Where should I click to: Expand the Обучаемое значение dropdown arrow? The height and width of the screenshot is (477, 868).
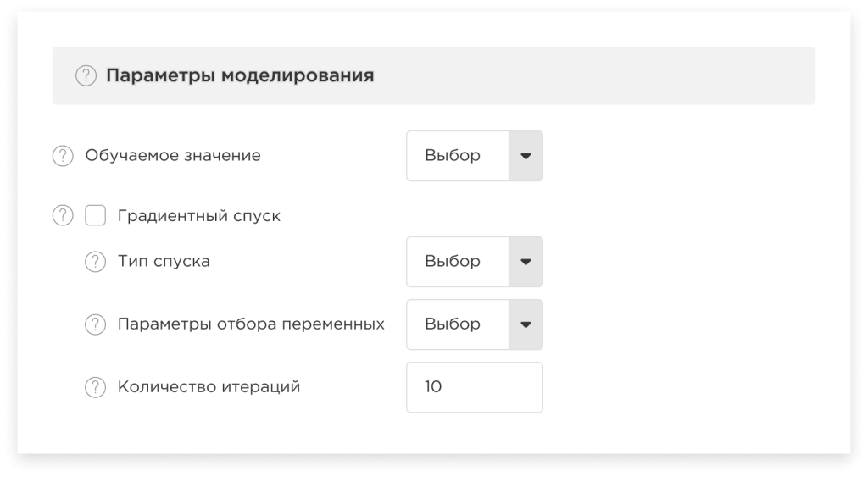click(x=526, y=156)
